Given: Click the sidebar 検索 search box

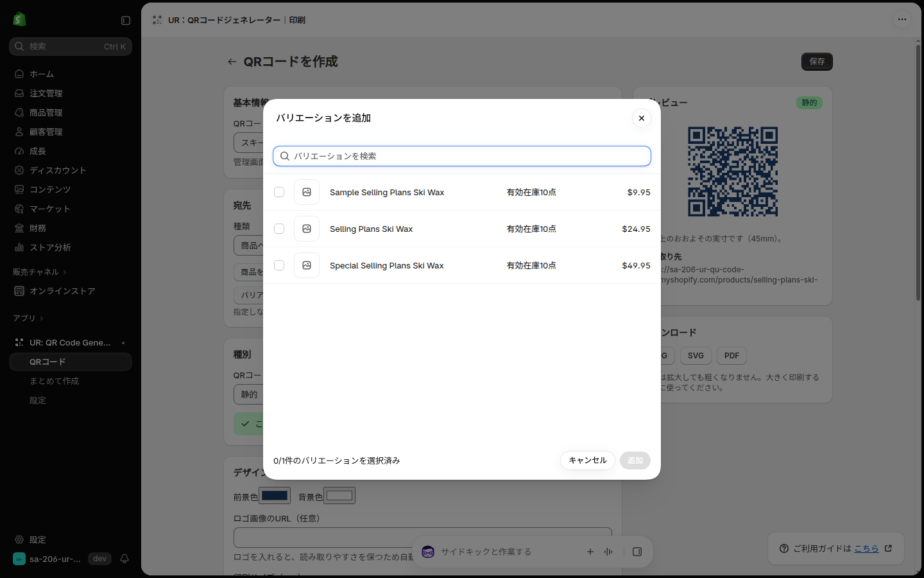Looking at the screenshot, I should (x=71, y=46).
